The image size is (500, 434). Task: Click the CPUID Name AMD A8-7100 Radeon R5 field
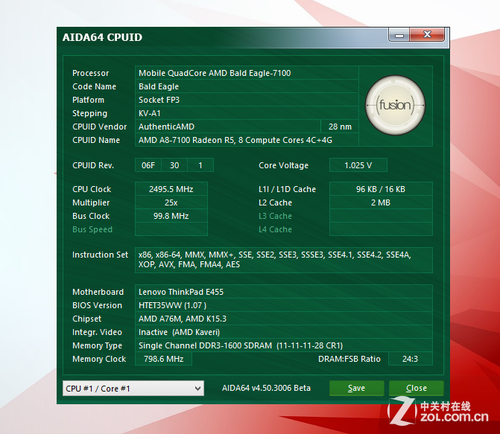[247, 140]
